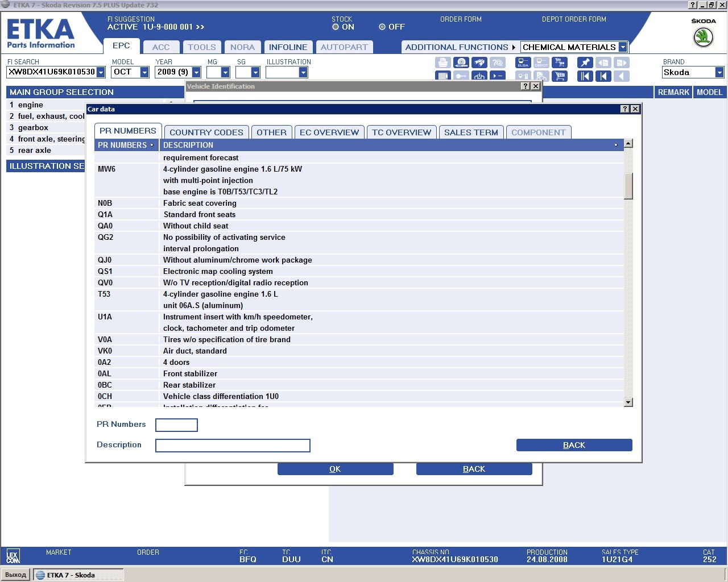Click OK in Vehicle Identification dialog
Image resolution: width=728 pixels, height=582 pixels.
335,469
